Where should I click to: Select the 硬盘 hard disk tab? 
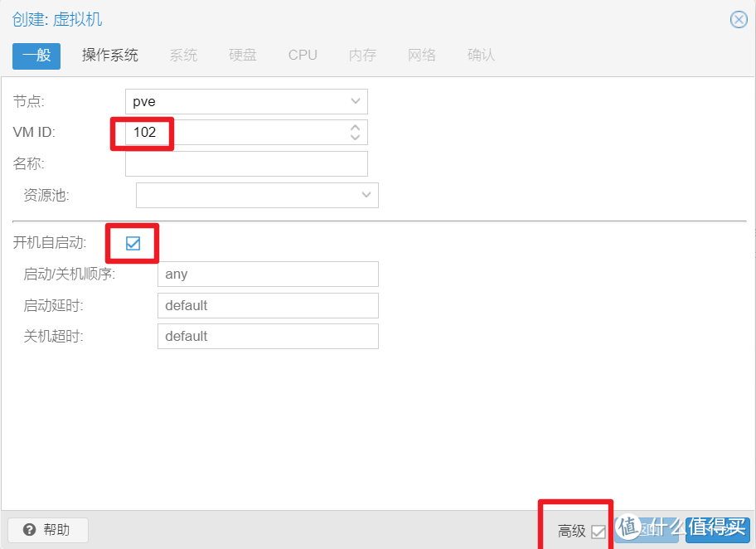click(x=242, y=55)
